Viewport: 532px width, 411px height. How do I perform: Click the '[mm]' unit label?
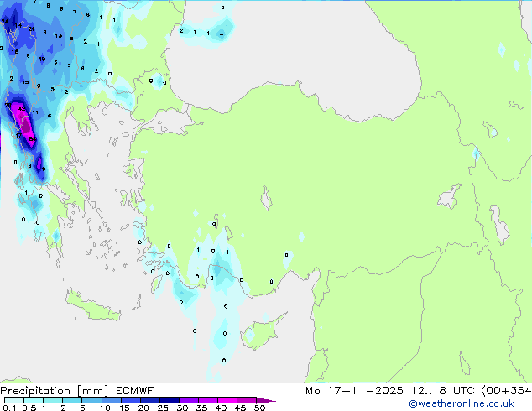tap(92, 391)
